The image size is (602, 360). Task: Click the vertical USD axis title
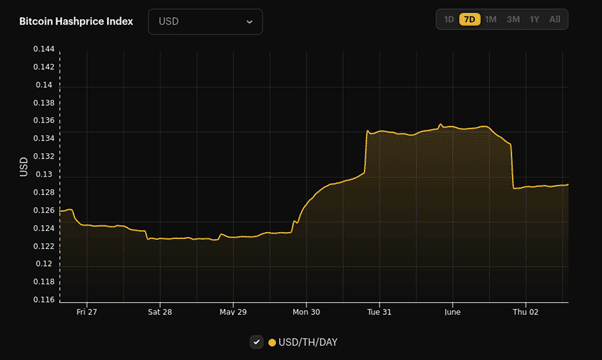(24, 167)
